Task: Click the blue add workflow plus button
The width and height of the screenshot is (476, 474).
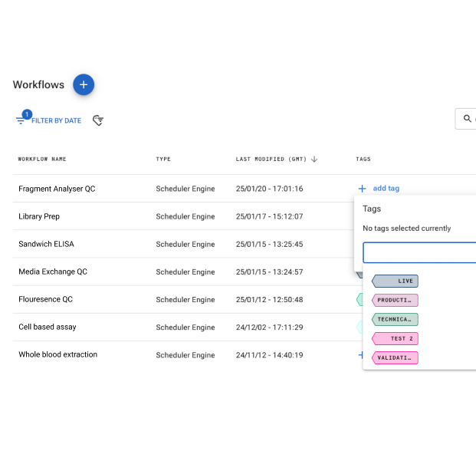Action: click(x=84, y=84)
